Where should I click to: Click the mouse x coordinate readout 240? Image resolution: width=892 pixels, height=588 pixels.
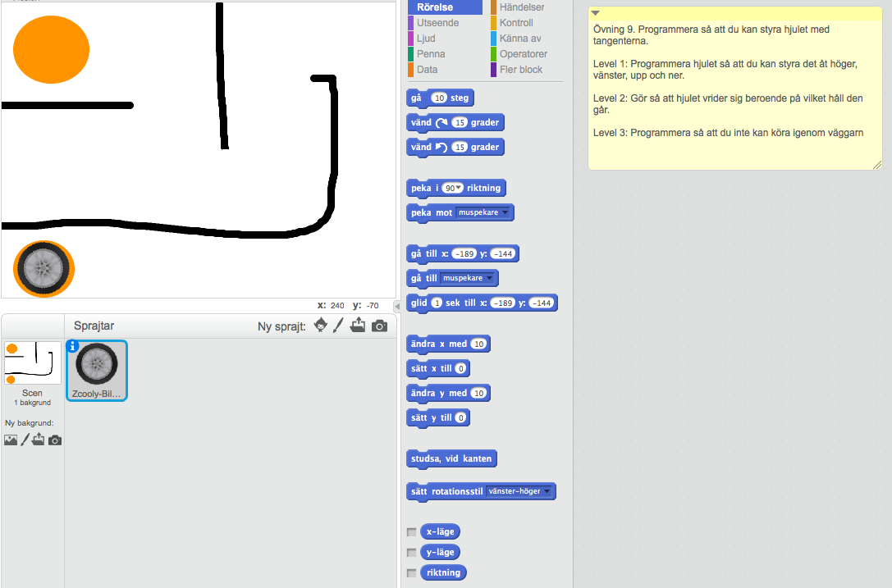click(x=337, y=305)
